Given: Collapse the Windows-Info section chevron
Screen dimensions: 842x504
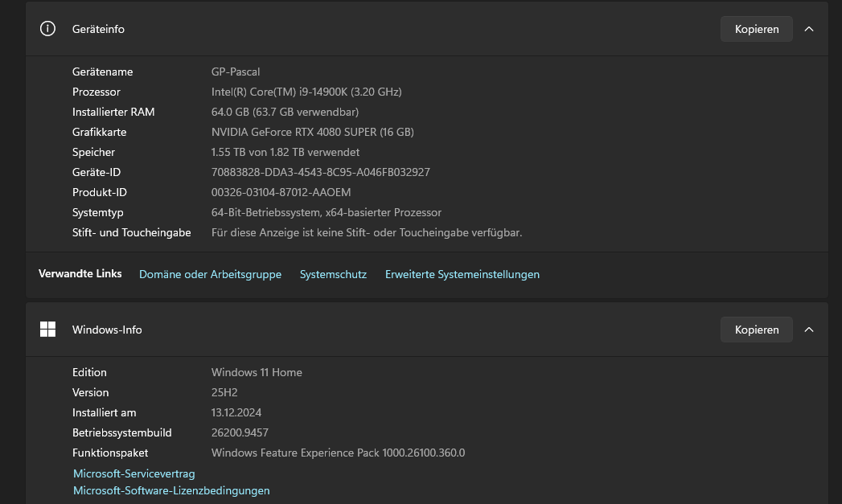Looking at the screenshot, I should point(809,330).
